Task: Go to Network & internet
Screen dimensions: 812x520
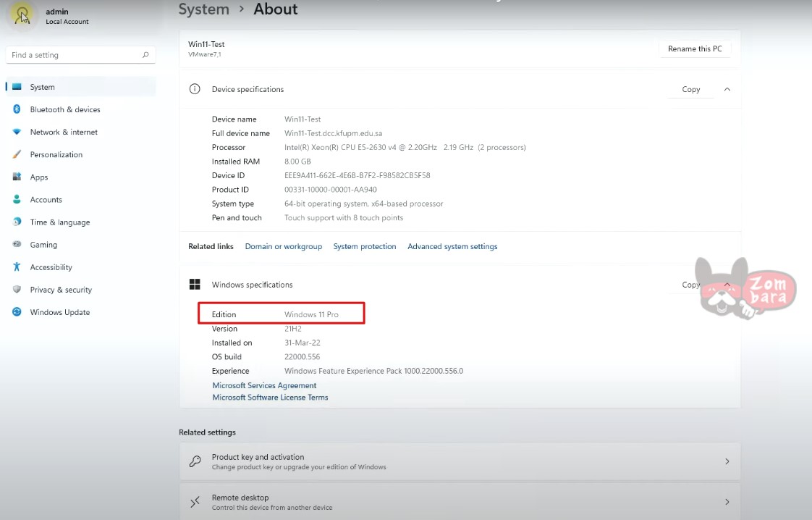Action: [x=80, y=133]
